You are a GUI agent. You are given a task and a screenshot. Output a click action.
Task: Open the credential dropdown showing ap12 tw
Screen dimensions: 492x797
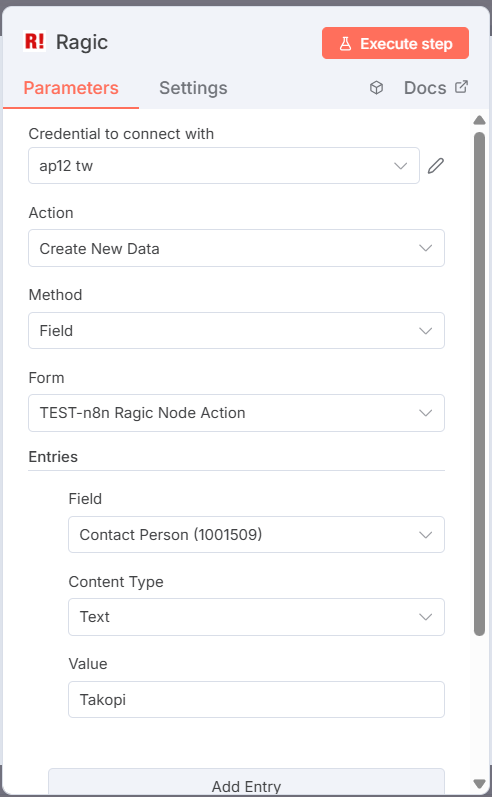coord(224,166)
